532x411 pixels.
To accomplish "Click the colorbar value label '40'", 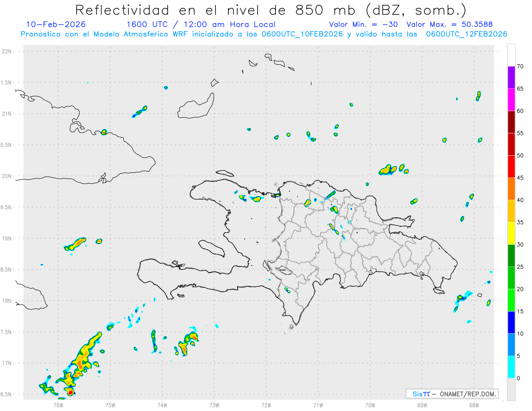I will 520,200.
